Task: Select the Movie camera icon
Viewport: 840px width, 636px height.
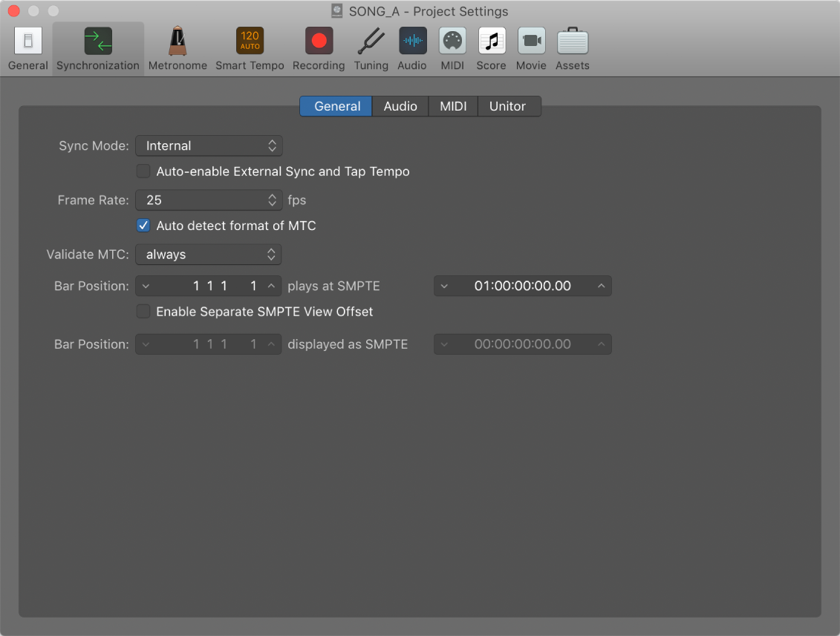Action: point(531,47)
